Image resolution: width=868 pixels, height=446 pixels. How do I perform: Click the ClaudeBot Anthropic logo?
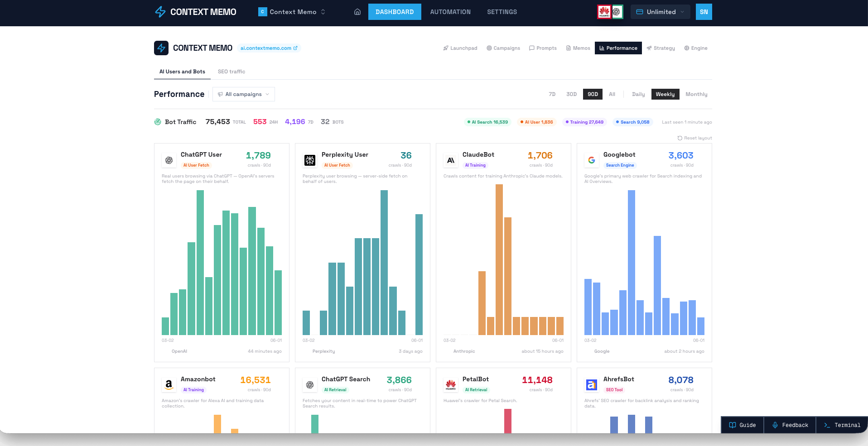(451, 160)
